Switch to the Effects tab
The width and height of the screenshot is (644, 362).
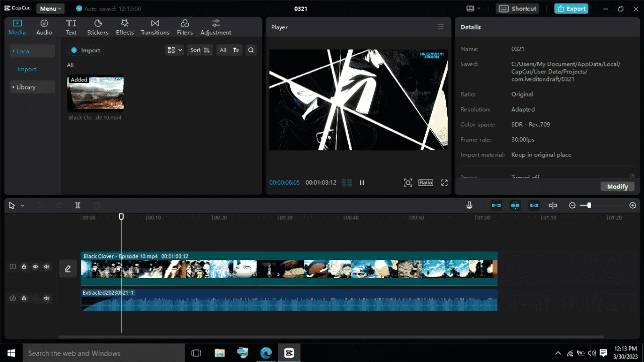tap(125, 27)
